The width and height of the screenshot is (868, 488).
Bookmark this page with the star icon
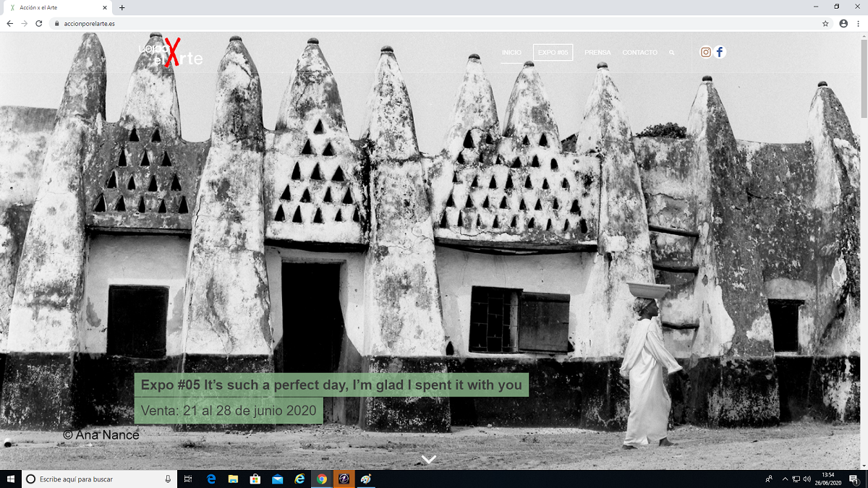point(825,23)
